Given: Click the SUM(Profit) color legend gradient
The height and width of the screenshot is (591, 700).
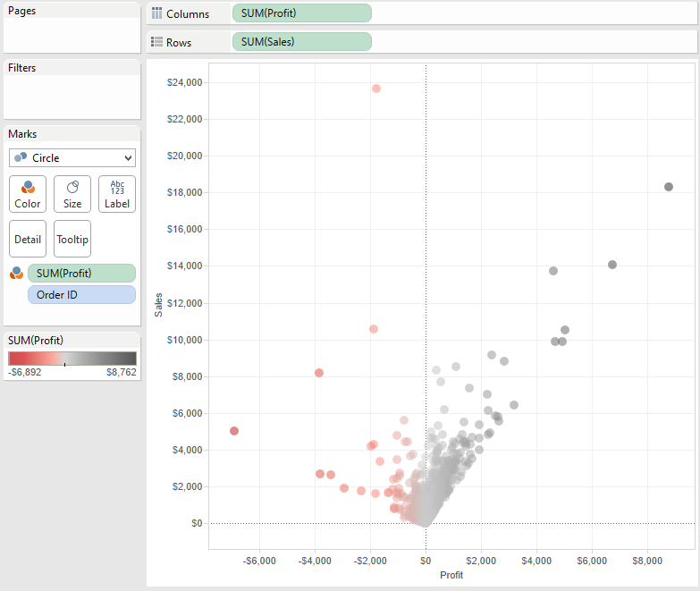Looking at the screenshot, I should pyautogui.click(x=72, y=359).
